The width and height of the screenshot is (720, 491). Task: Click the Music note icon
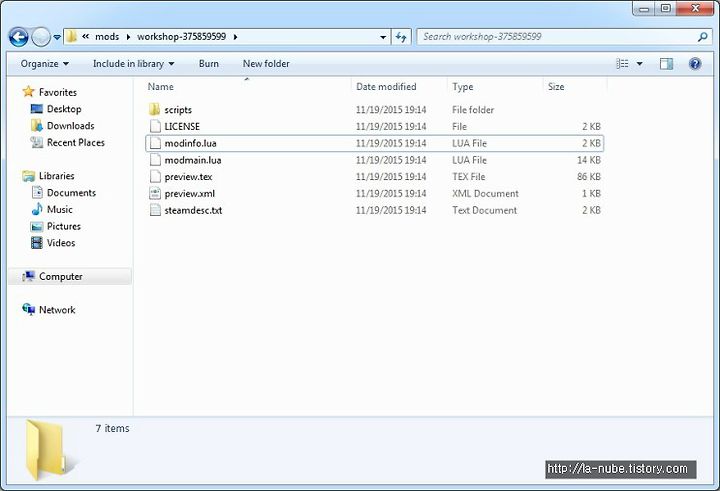(37, 209)
